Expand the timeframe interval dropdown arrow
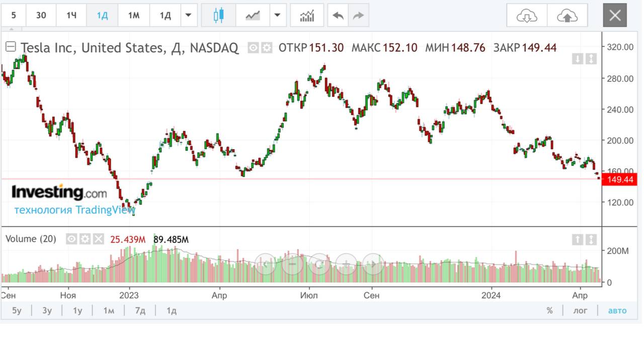 pos(188,15)
